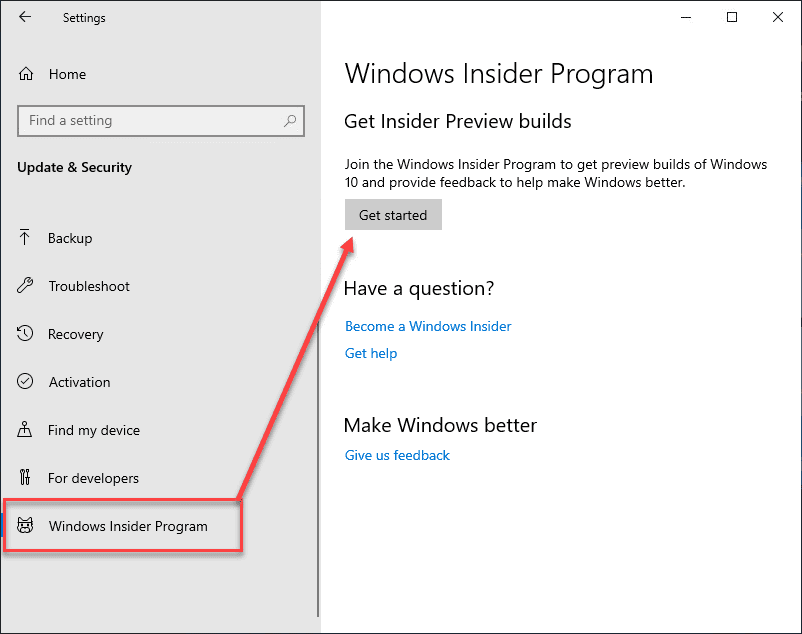The height and width of the screenshot is (634, 802).
Task: Open Find my device settings
Action: pyautogui.click(x=94, y=430)
